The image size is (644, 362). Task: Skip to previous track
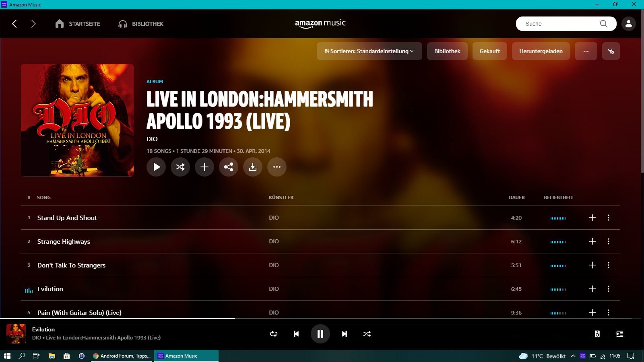point(296,334)
